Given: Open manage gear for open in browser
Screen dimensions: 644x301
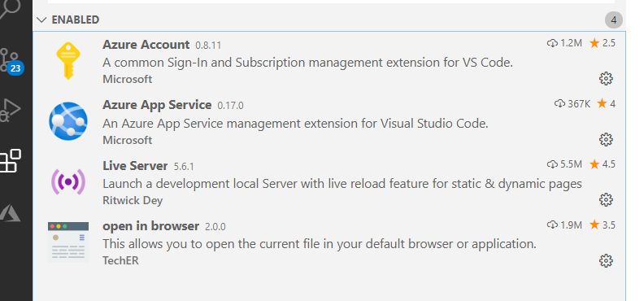Looking at the screenshot, I should click(x=606, y=261).
